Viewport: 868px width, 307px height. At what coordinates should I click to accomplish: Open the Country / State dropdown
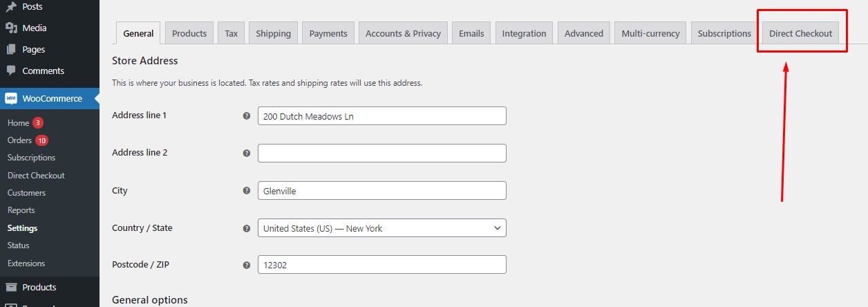(381, 228)
